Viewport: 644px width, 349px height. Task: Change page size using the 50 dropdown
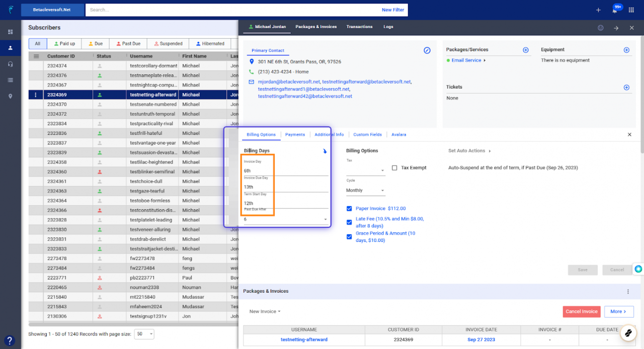(x=144, y=334)
